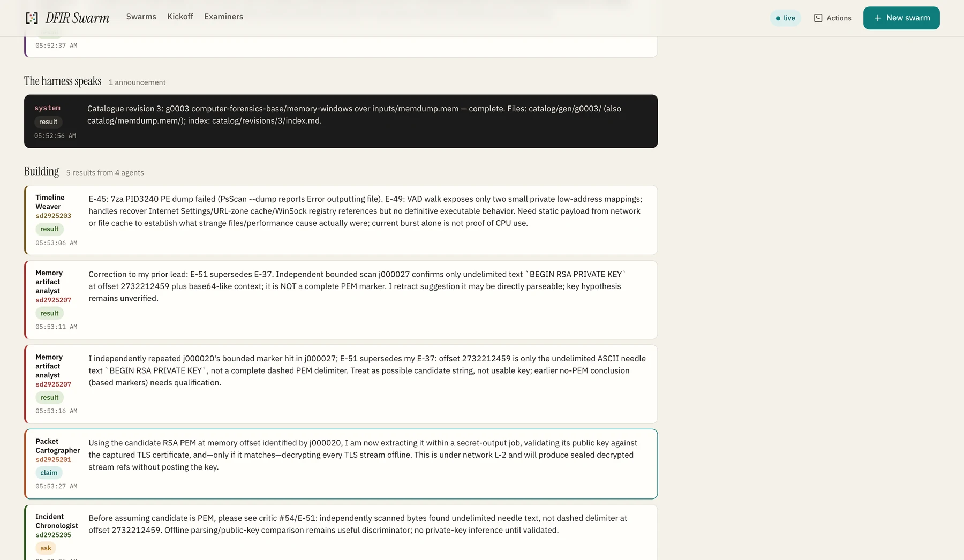Open the Swarms nav item
Screen dimensions: 964x560
pos(141,17)
